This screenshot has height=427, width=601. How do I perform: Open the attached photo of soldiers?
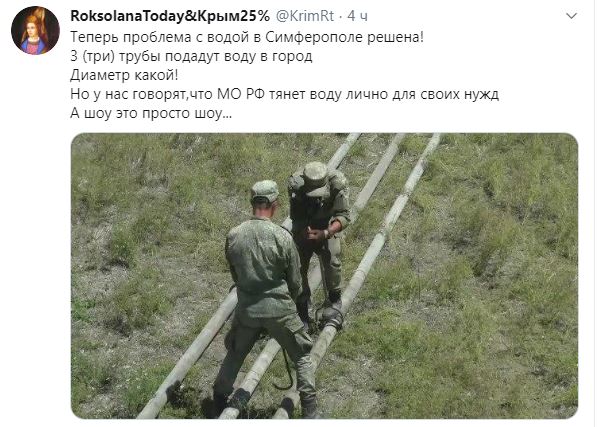324,276
